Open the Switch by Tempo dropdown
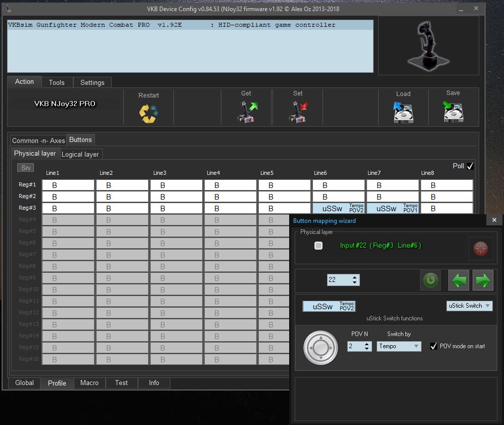Viewport: 504px width, 425px height. [399, 346]
